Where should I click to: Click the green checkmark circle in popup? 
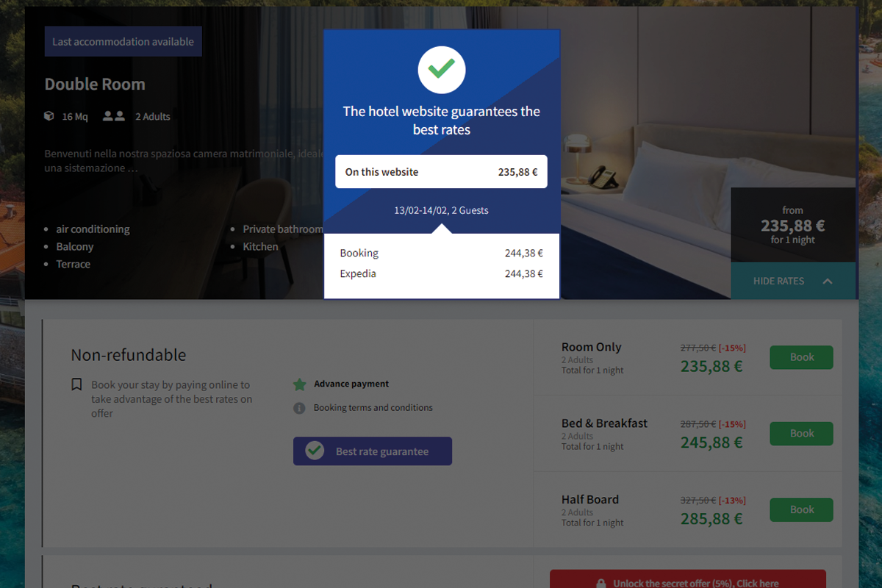coord(441,69)
